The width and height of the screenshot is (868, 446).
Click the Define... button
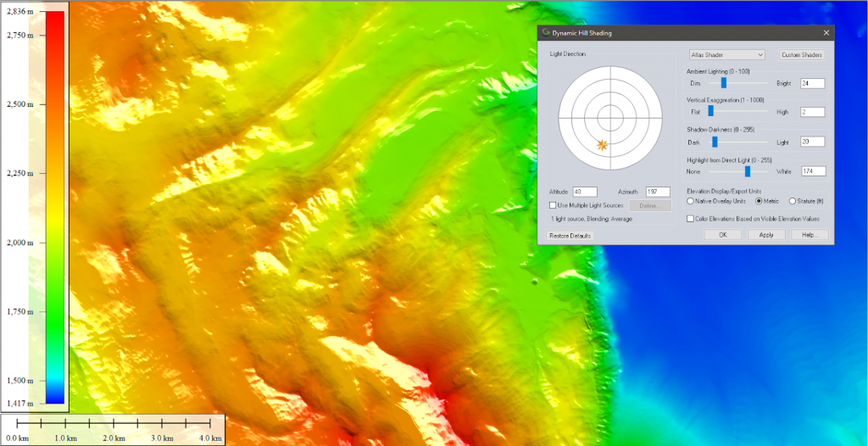pos(650,205)
